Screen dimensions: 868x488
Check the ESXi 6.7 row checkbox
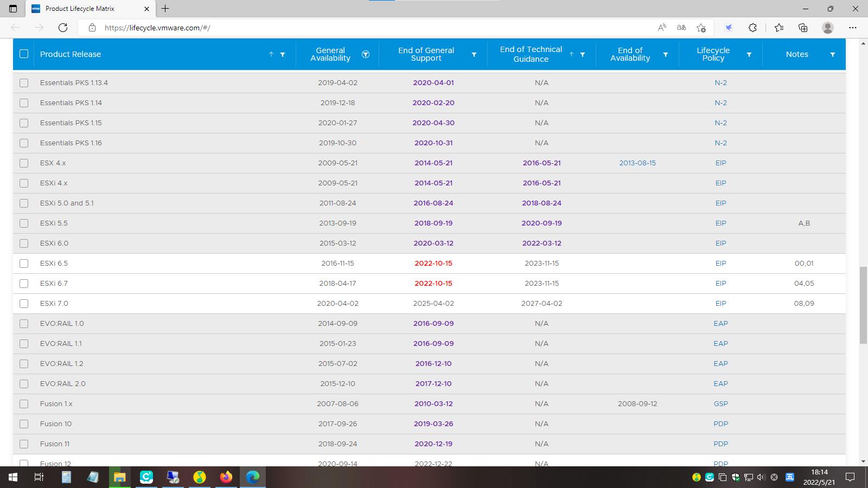[x=24, y=284]
